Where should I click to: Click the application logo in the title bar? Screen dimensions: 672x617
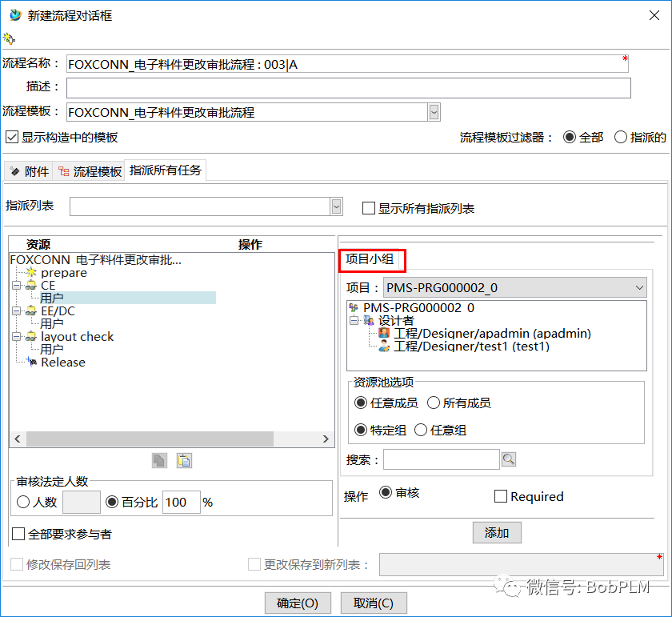click(x=15, y=15)
